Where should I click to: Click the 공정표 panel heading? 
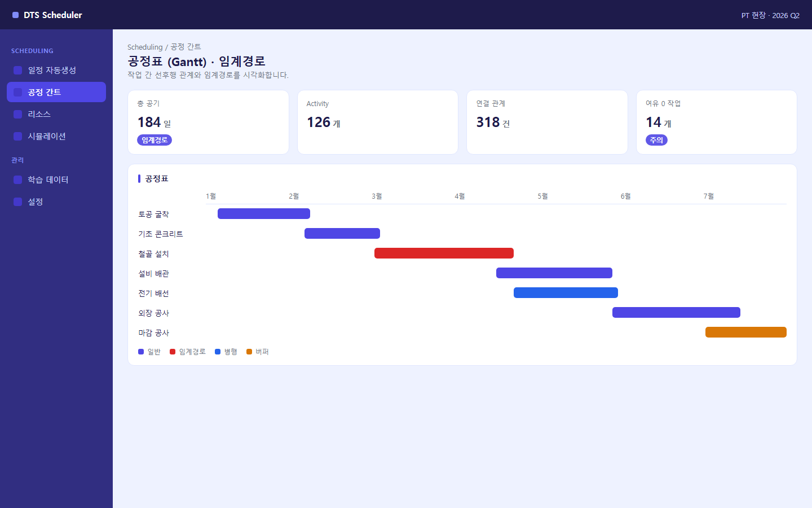click(157, 179)
